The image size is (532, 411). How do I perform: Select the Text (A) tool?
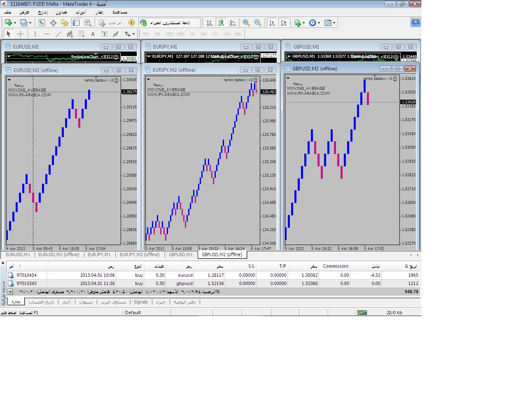coord(93,34)
